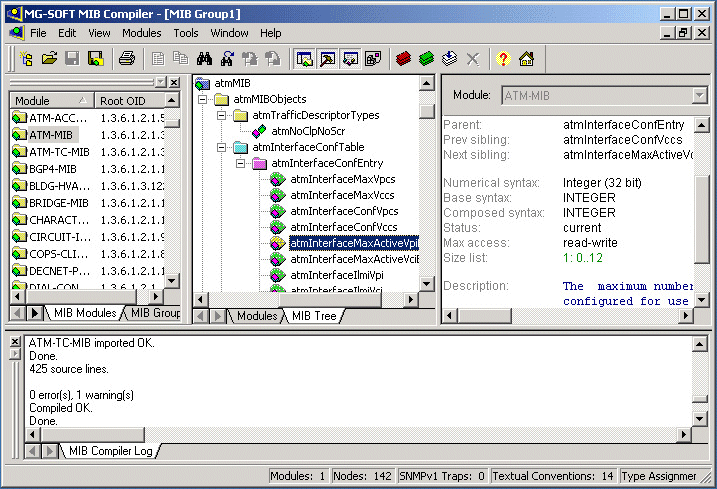
Task: Toggle the hammer window-view toolbar button
Action: click(327, 59)
